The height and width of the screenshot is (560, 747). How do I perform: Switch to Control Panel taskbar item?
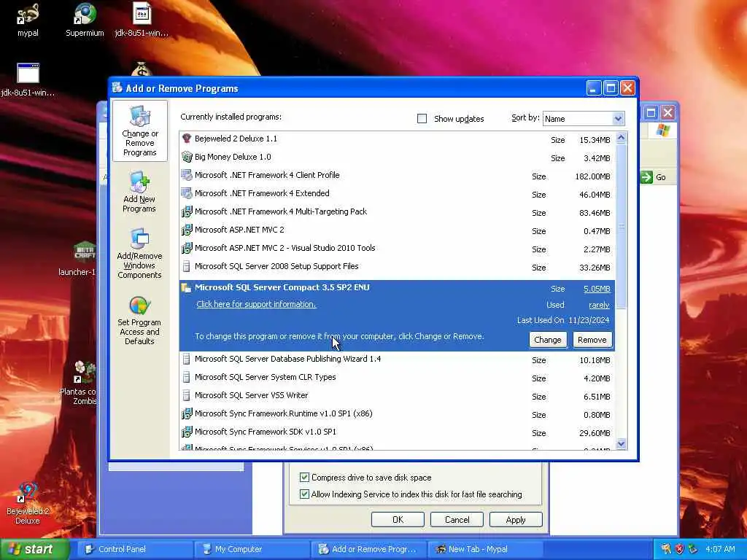(x=135, y=549)
